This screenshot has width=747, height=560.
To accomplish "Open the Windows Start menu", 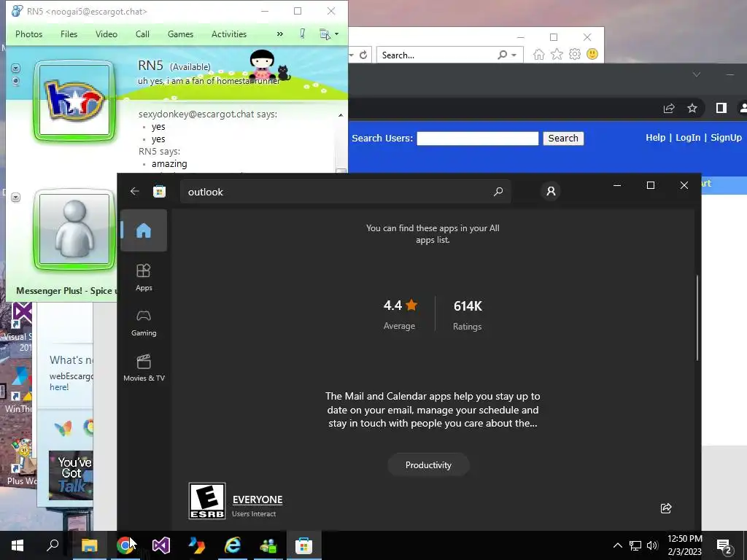I will pyautogui.click(x=18, y=545).
